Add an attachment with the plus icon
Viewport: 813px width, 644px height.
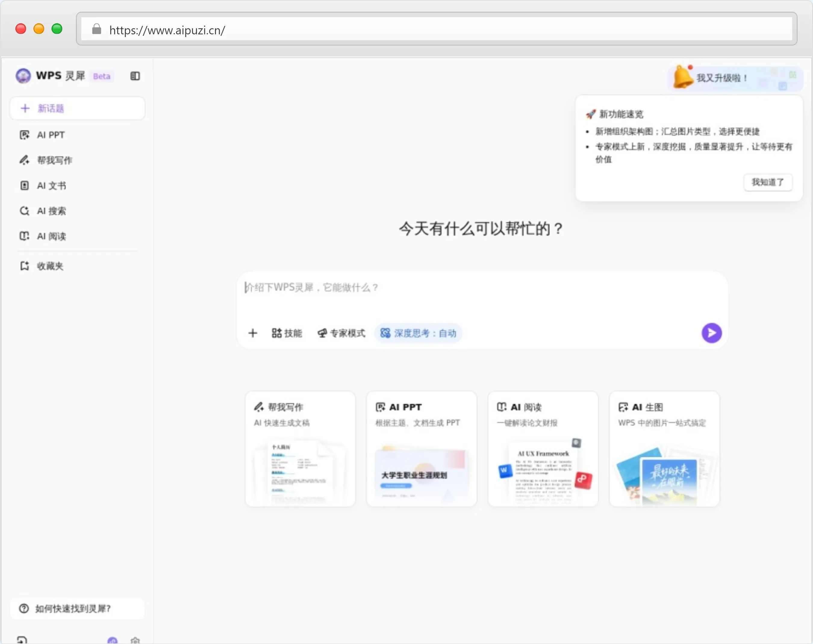point(253,333)
